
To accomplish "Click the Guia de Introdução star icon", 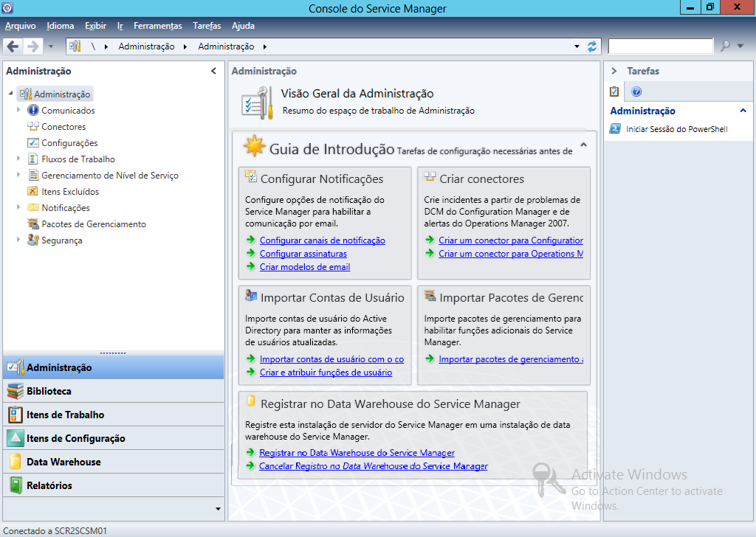I will tap(254, 146).
